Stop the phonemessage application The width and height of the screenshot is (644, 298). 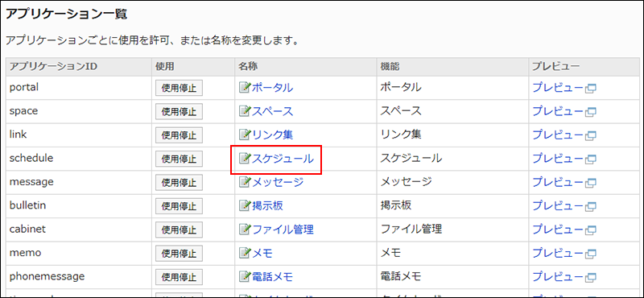tap(179, 276)
